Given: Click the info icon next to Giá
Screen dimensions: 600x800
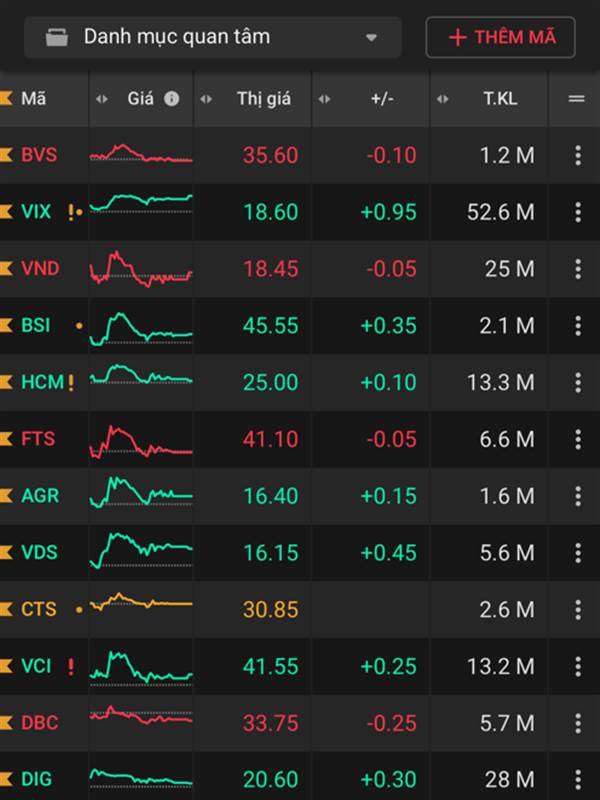Looking at the screenshot, I should (x=171, y=98).
